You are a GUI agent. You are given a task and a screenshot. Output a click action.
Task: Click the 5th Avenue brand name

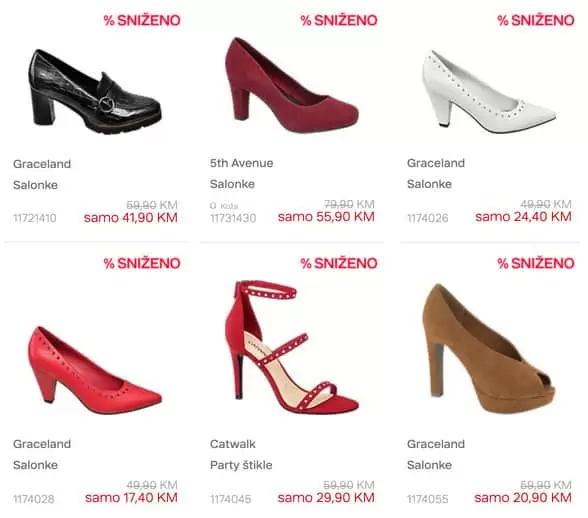click(x=242, y=163)
